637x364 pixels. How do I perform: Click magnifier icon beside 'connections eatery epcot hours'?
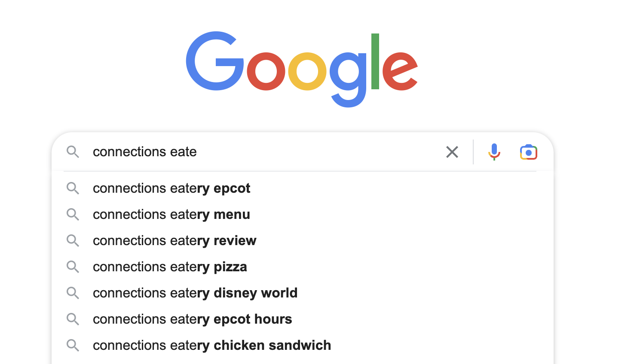point(73,319)
